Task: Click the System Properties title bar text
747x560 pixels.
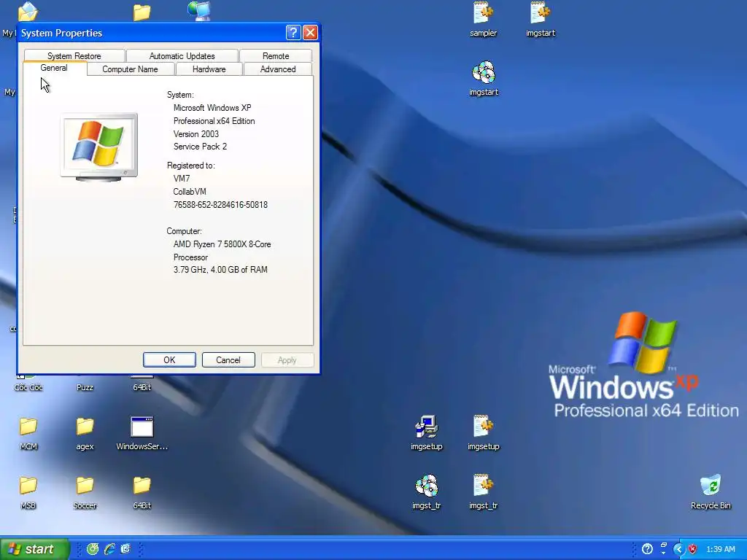Action: (61, 33)
